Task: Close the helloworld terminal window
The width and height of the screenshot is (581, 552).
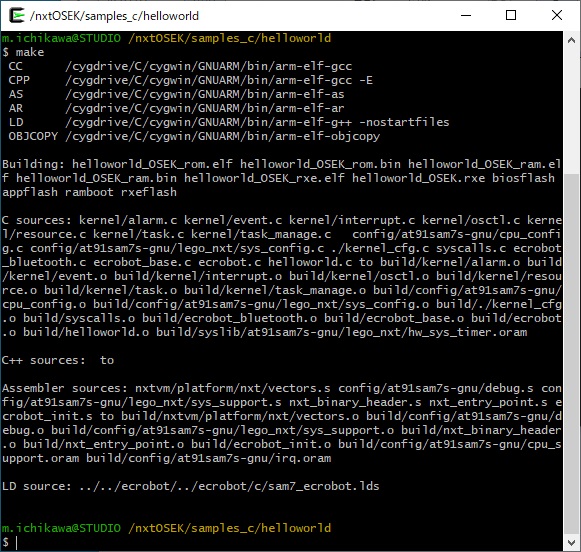Action: 557,16
